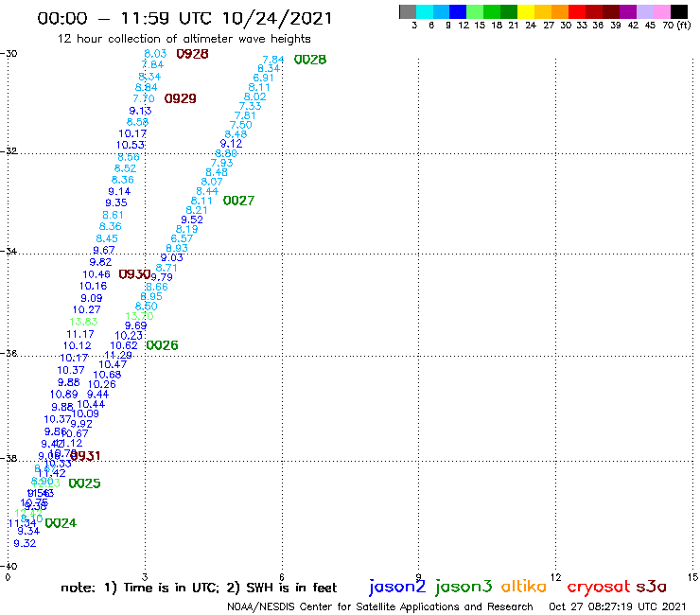Click the green 0024 time marker
The width and height of the screenshot is (700, 615).
61,523
